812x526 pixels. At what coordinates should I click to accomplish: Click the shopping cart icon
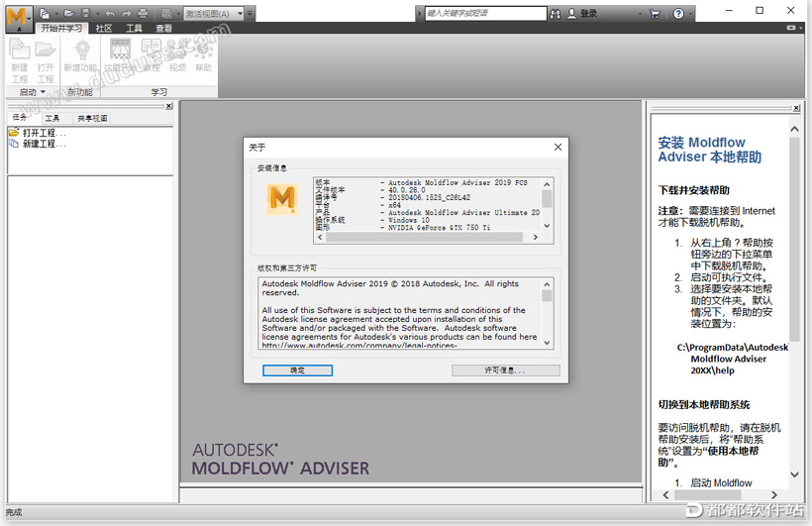655,14
